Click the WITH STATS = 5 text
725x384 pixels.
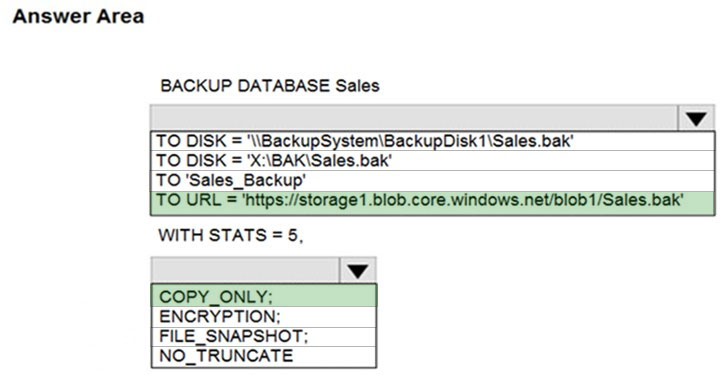click(x=231, y=235)
